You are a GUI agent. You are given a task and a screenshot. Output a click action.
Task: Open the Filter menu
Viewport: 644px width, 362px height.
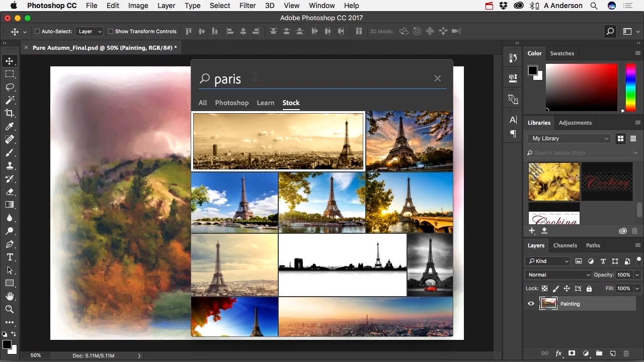(248, 6)
